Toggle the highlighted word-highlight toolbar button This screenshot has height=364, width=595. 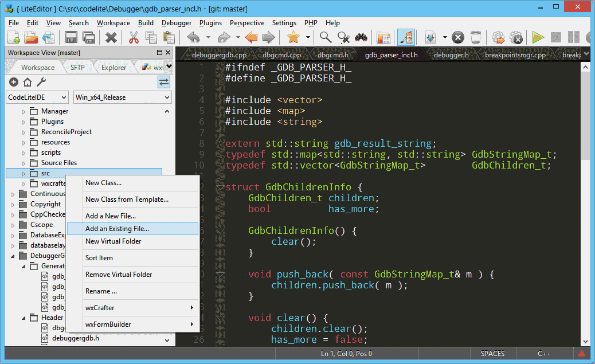pos(406,37)
